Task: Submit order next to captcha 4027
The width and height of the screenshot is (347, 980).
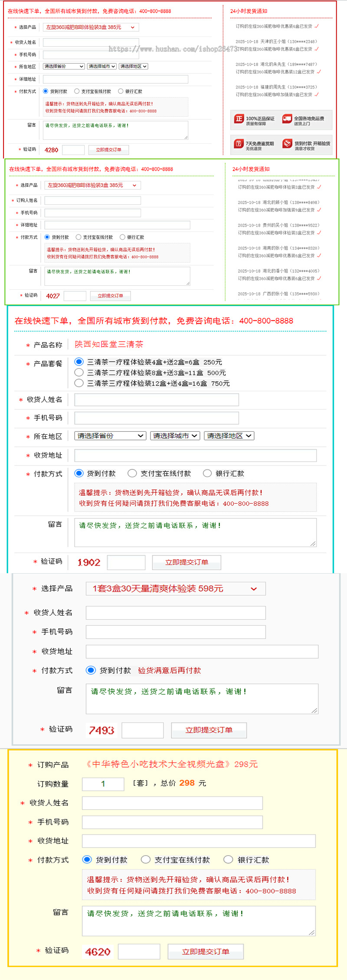Action: pyautogui.click(x=110, y=296)
